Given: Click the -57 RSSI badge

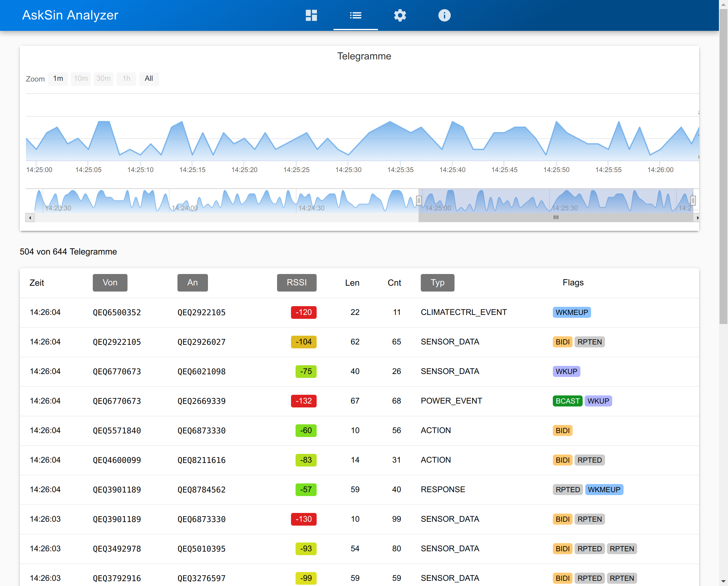Looking at the screenshot, I should tap(306, 490).
